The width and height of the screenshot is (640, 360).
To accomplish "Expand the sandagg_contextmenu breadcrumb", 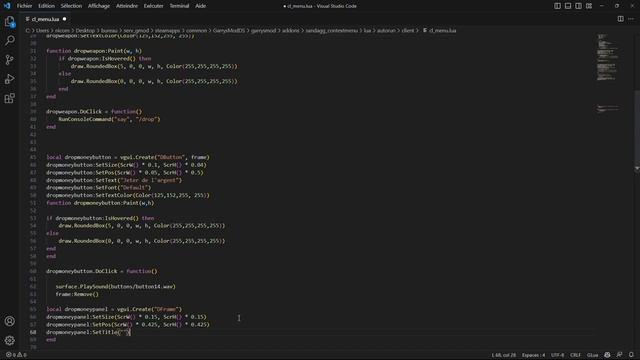I will (331, 30).
